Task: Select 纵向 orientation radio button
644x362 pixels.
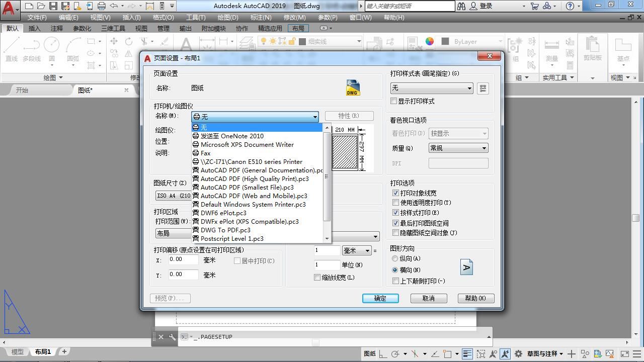Action: click(395, 258)
